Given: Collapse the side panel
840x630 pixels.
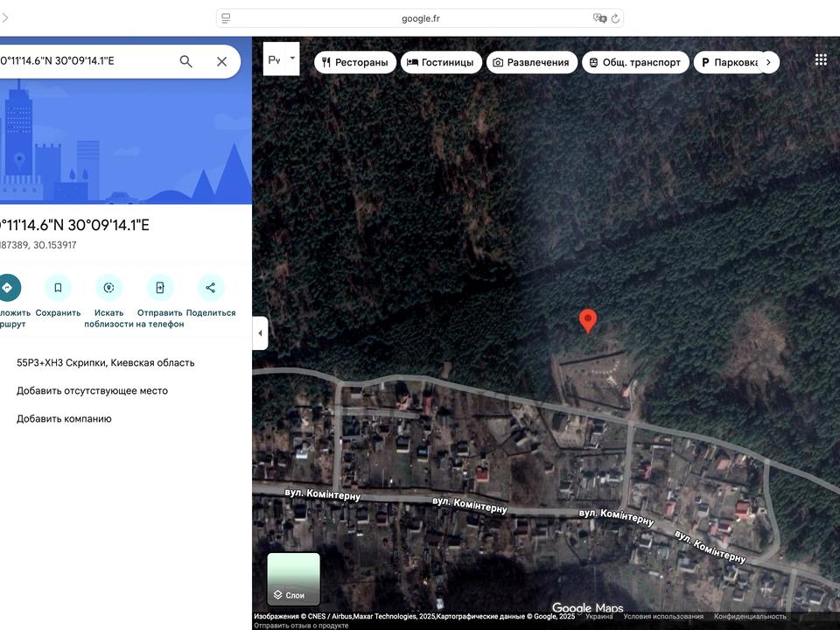Looking at the screenshot, I should (x=260, y=333).
